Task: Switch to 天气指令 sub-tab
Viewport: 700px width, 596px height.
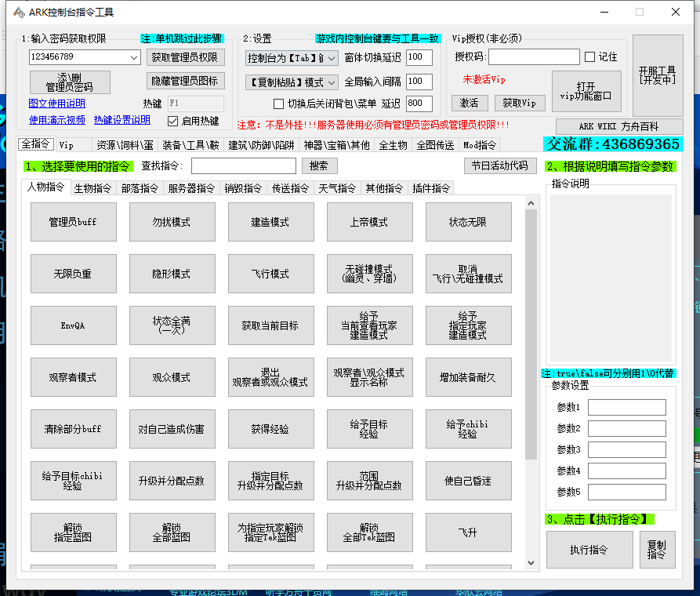Action: click(337, 188)
